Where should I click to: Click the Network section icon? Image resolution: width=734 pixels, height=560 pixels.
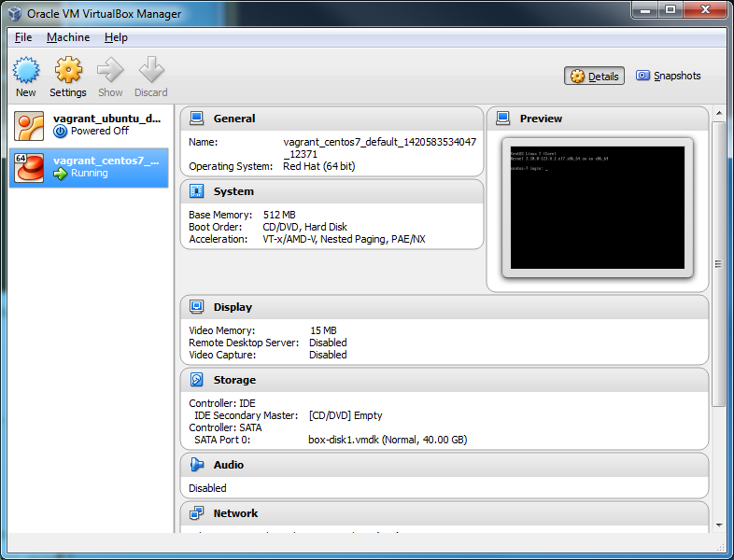pyautogui.click(x=197, y=513)
